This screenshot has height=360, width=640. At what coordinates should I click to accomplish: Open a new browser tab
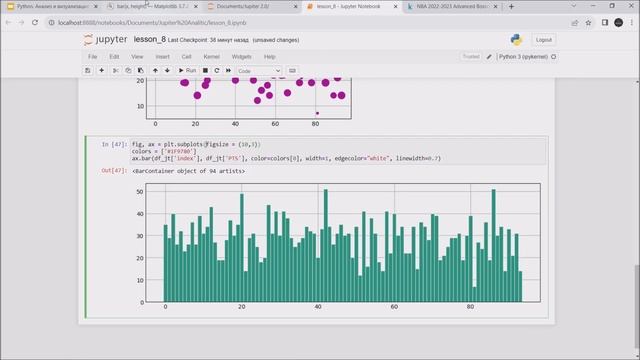click(511, 7)
